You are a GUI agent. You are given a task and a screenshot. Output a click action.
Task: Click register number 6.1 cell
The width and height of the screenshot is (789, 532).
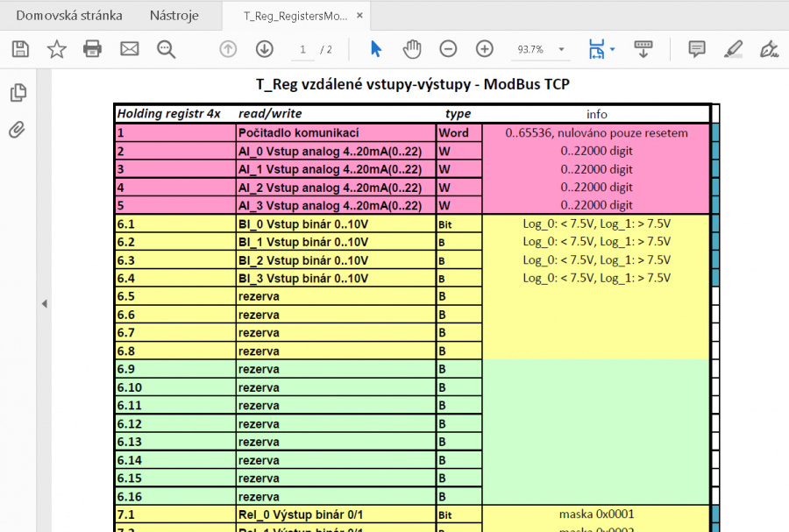[x=175, y=223]
